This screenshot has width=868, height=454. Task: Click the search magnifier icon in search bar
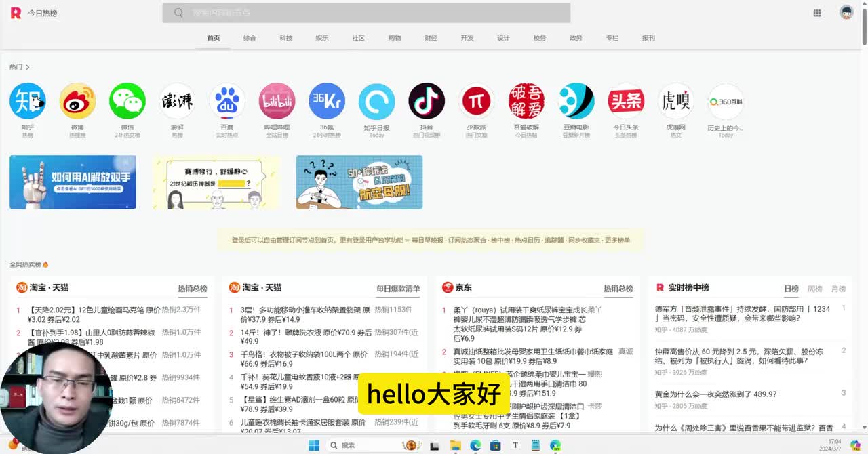pos(178,13)
